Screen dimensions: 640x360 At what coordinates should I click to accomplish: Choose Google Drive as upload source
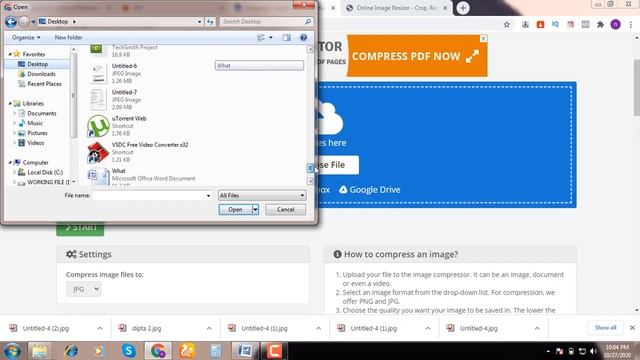coord(370,190)
